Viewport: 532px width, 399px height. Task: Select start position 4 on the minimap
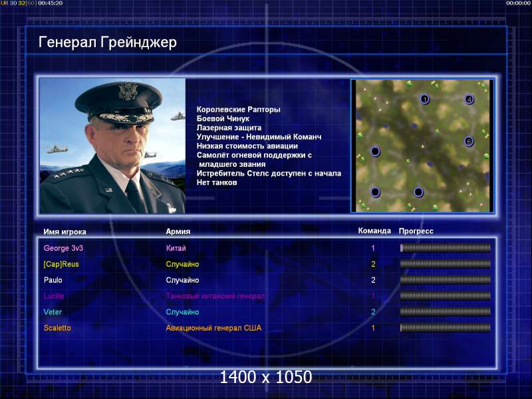tap(469, 99)
